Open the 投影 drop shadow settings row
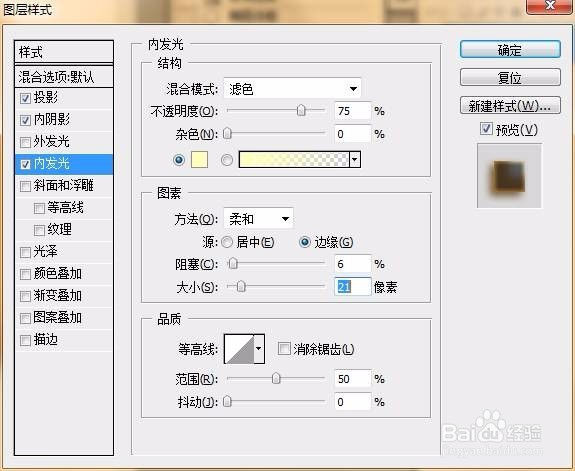 point(64,98)
